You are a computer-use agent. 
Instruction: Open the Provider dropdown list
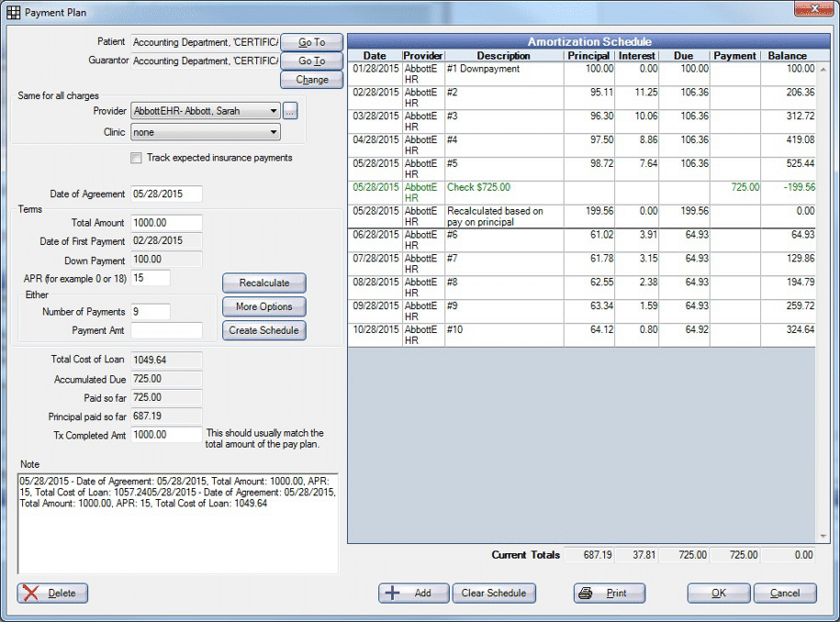point(274,111)
